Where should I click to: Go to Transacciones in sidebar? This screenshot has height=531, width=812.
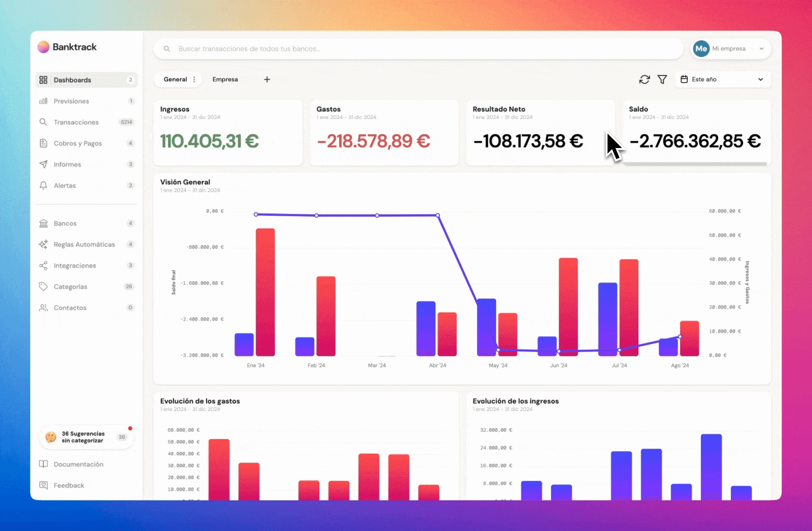point(76,122)
